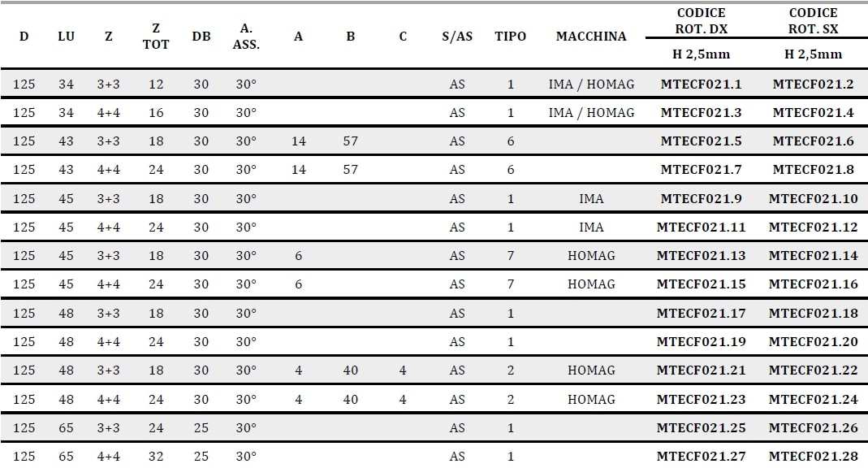Select product code MTECF021.9
Screen dimensions: 868x468
coord(701,199)
